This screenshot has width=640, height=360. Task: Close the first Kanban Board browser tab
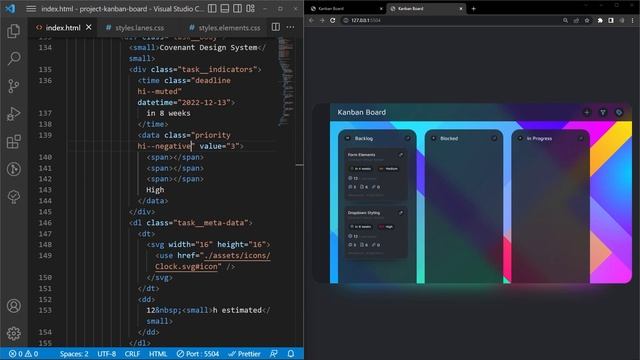pyautogui.click(x=381, y=9)
